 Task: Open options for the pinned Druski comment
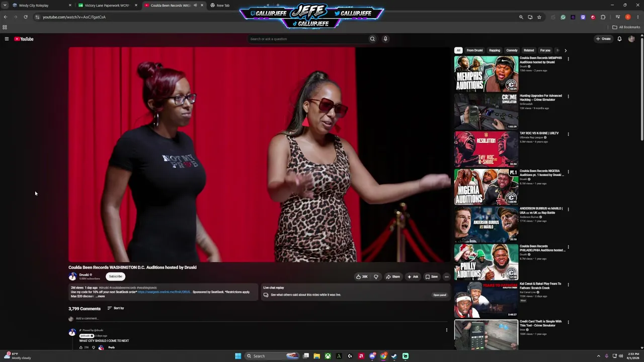[446, 330]
